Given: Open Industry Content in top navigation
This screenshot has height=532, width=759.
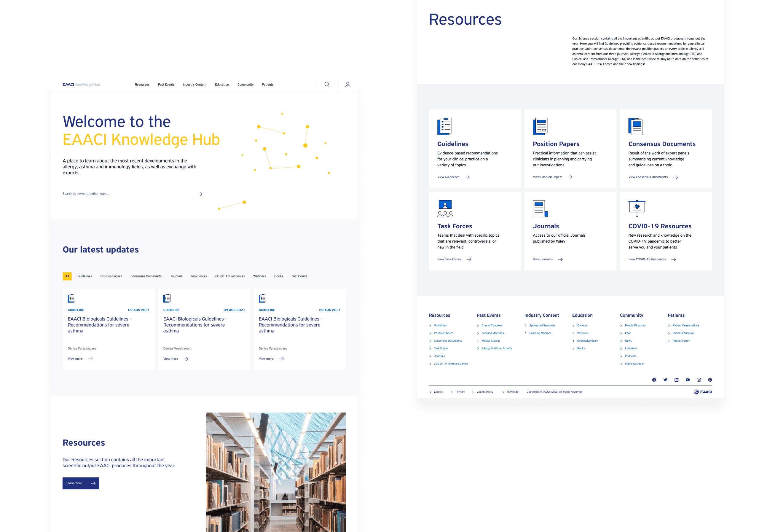Looking at the screenshot, I should click(194, 85).
